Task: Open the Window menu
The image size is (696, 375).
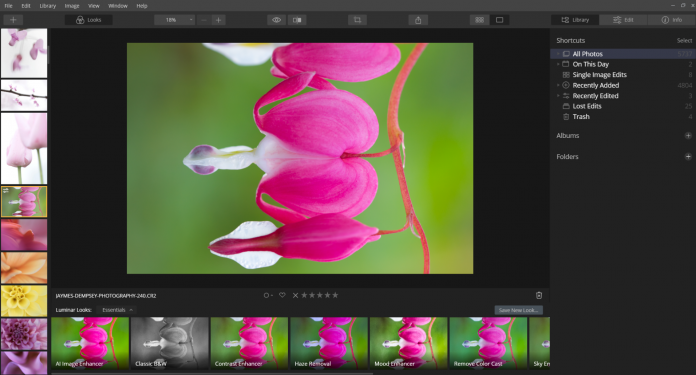Action: pyautogui.click(x=118, y=6)
